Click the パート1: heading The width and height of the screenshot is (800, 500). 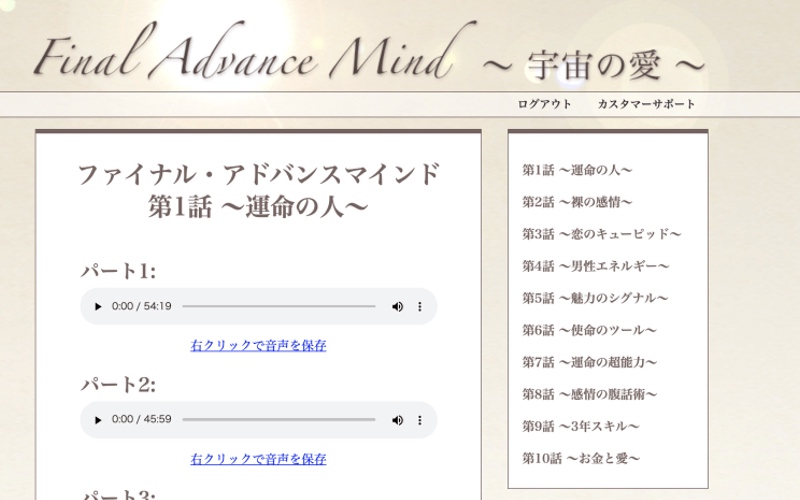(x=118, y=271)
